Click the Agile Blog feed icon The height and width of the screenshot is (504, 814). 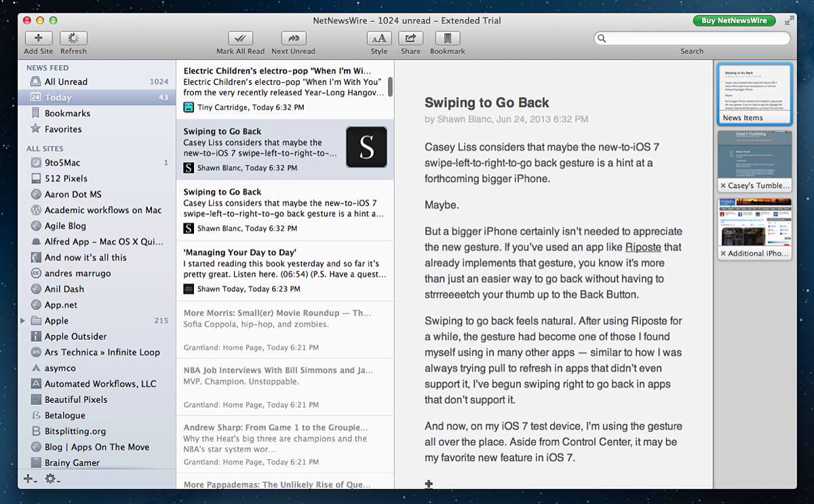[x=37, y=226]
